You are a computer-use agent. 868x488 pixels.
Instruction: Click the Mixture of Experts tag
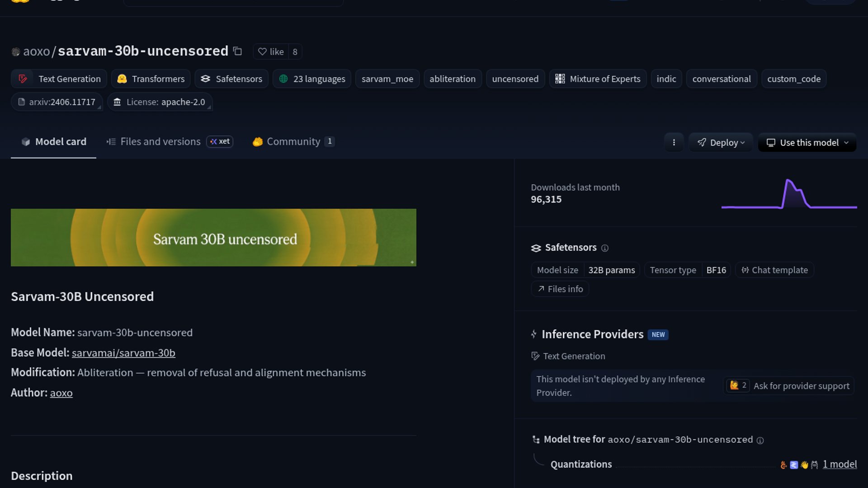(x=598, y=79)
